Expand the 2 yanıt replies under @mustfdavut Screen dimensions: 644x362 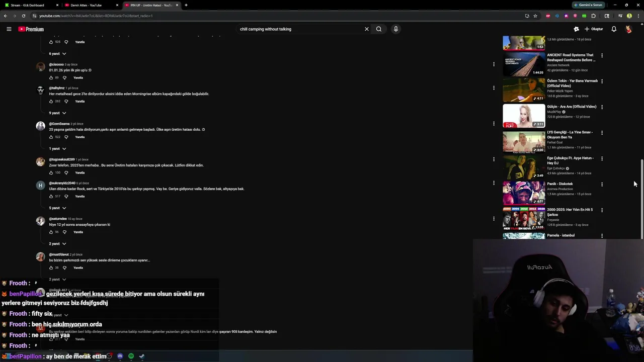coord(57,280)
